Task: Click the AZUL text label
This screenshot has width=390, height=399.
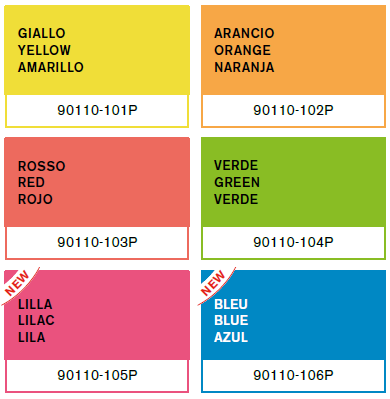Action: tap(231, 337)
